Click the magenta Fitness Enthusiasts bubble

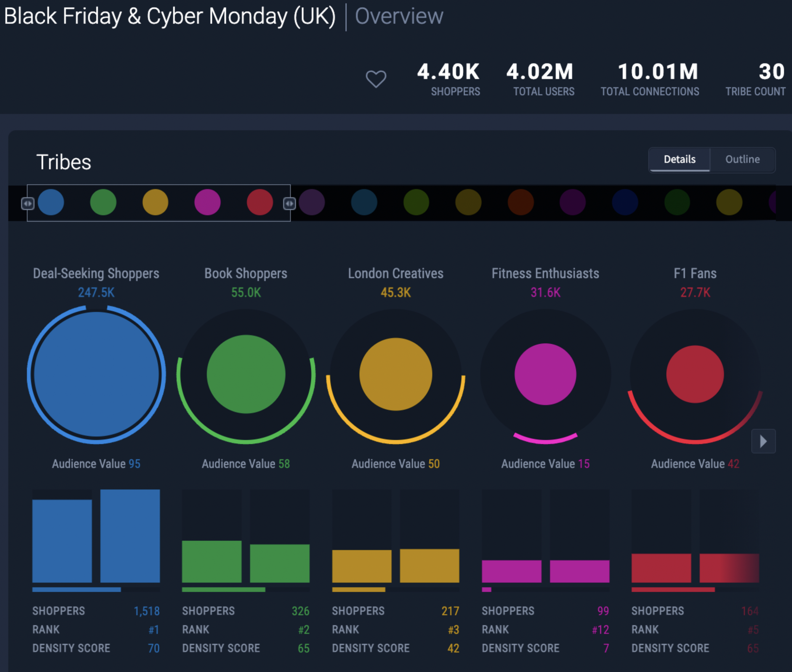[545, 374]
